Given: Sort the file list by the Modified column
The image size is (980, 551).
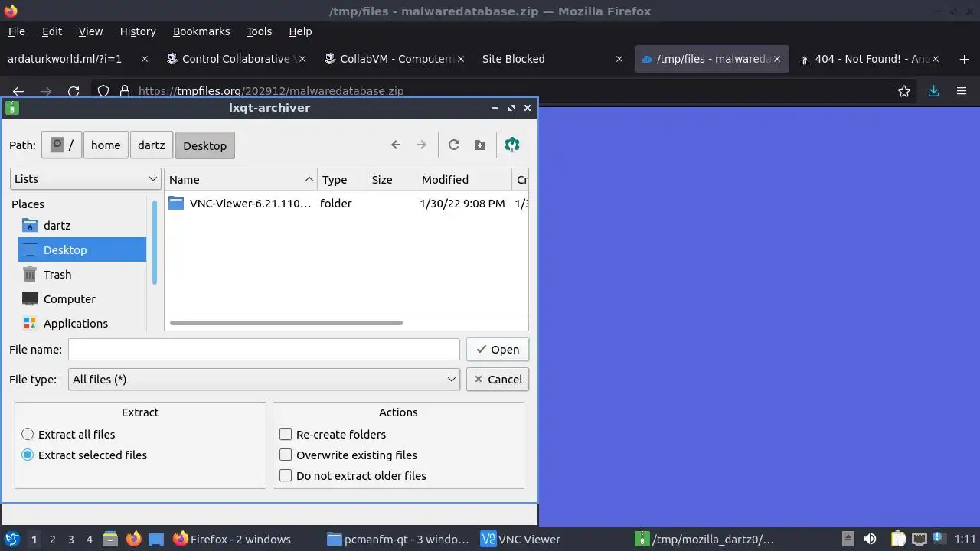Looking at the screenshot, I should [x=464, y=179].
